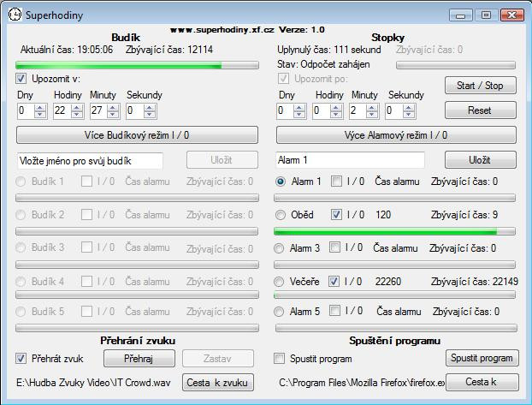Click the Spustit program button
Screen dimensions: 532x405
(x=482, y=358)
